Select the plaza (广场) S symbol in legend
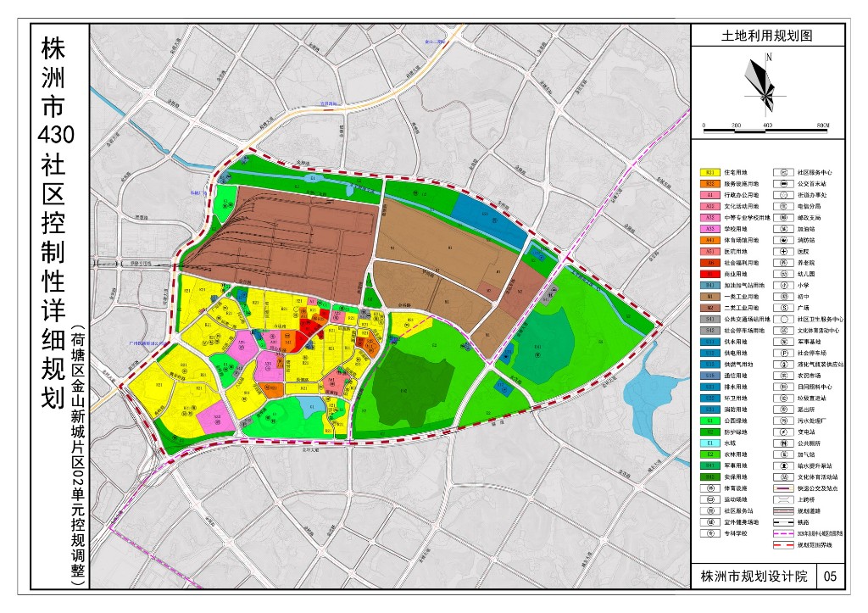The height and width of the screenshot is (613, 868). coord(784,308)
